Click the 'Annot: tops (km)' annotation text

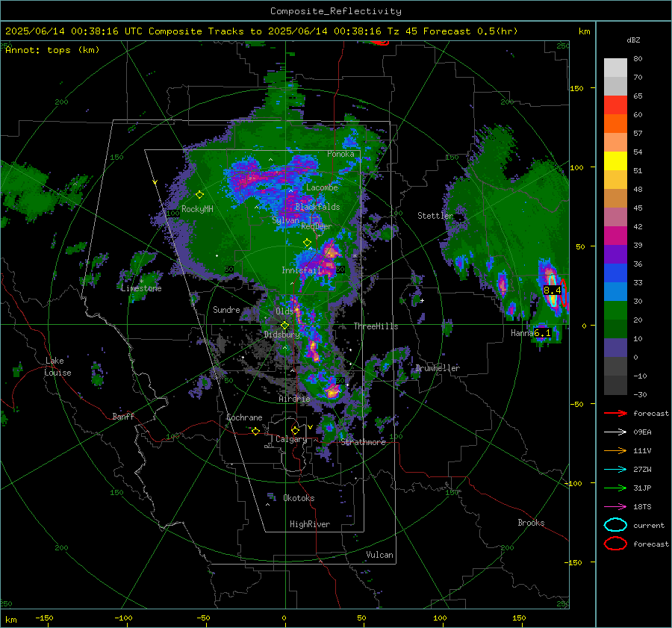coord(52,50)
